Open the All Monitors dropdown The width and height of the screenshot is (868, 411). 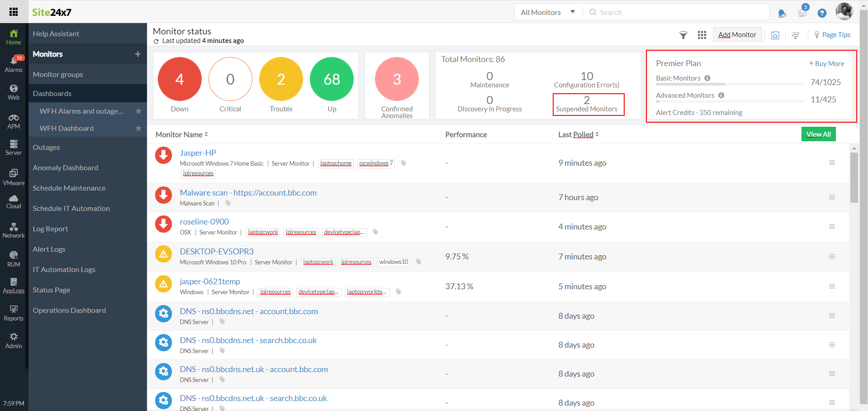[x=548, y=12]
